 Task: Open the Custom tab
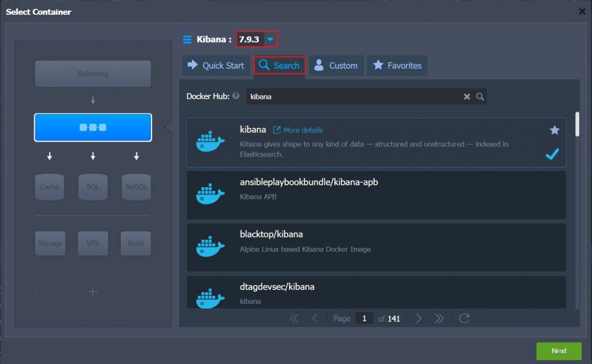(x=336, y=65)
